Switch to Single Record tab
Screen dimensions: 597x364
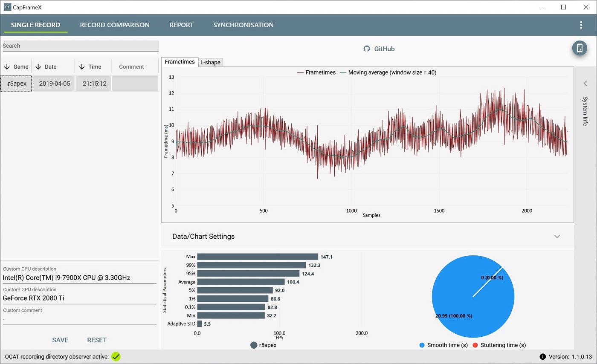coord(36,25)
